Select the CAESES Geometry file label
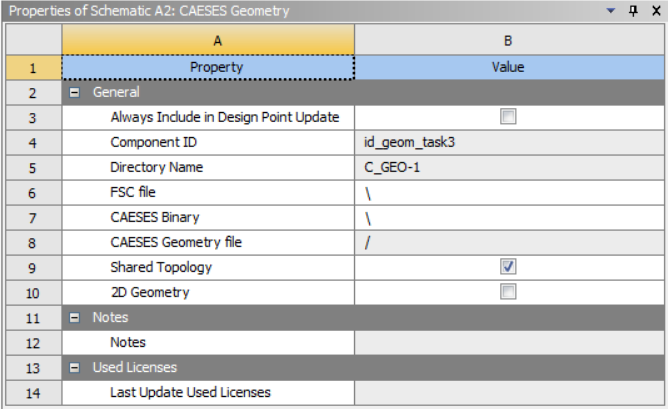The height and width of the screenshot is (409, 668). [x=176, y=242]
